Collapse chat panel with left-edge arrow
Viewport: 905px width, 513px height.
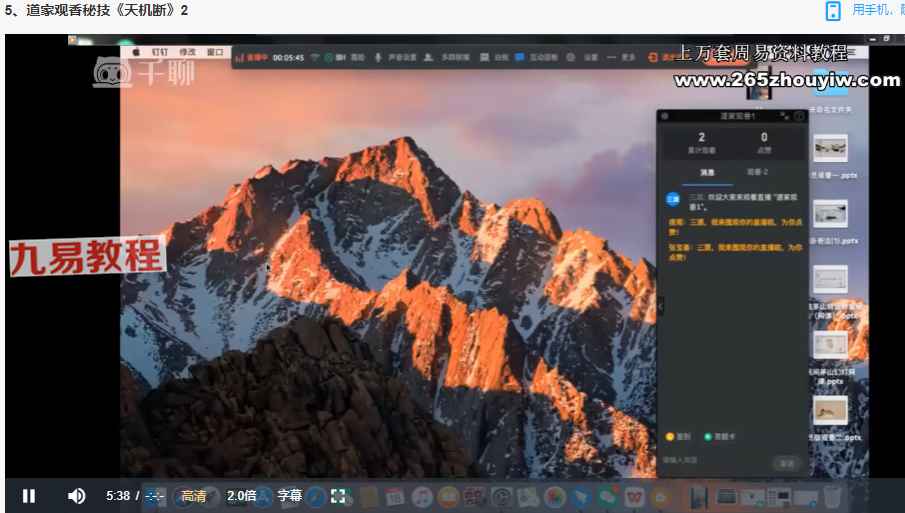[660, 305]
